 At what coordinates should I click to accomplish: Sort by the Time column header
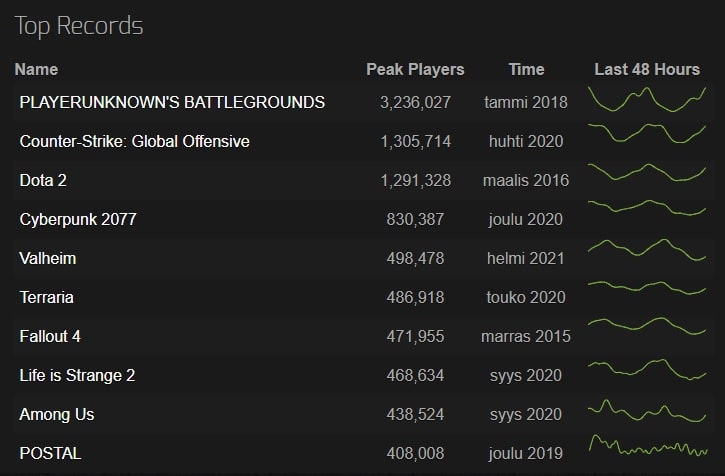tap(526, 69)
